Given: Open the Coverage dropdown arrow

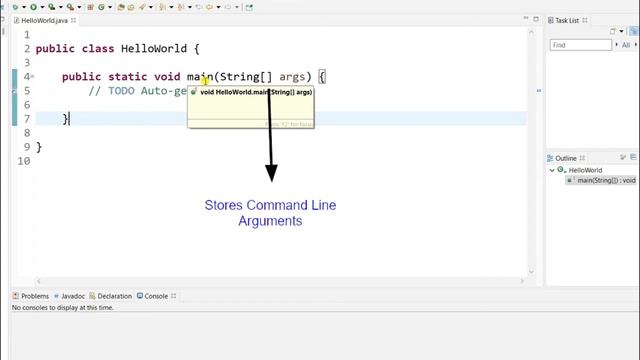Looking at the screenshot, I should click(61, 7).
